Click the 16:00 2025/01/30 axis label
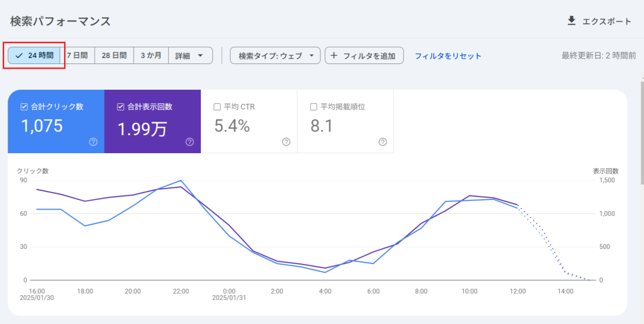The image size is (644, 324). [37, 294]
